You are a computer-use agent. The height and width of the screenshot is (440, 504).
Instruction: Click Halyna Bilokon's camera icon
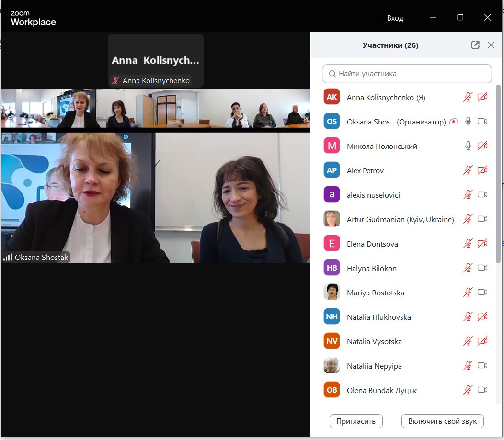(x=482, y=268)
